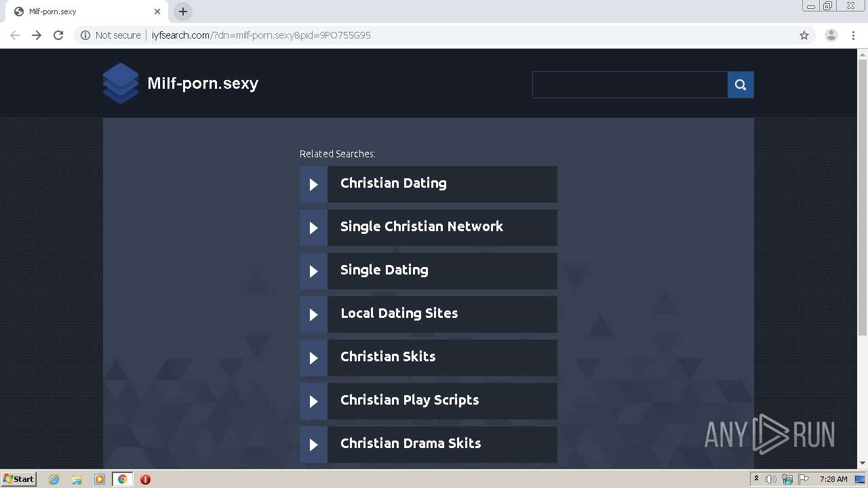The width and height of the screenshot is (868, 488).
Task: Open a new tab with plus button
Action: pos(183,12)
